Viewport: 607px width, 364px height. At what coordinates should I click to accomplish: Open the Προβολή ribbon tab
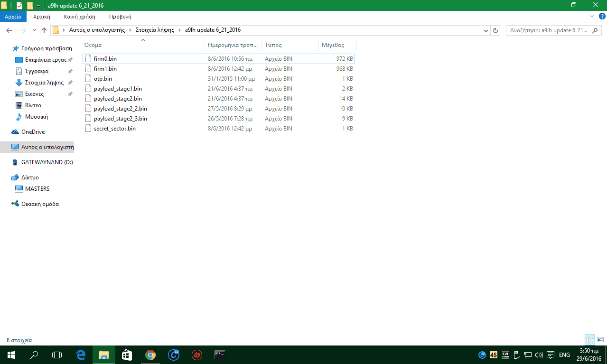point(120,17)
